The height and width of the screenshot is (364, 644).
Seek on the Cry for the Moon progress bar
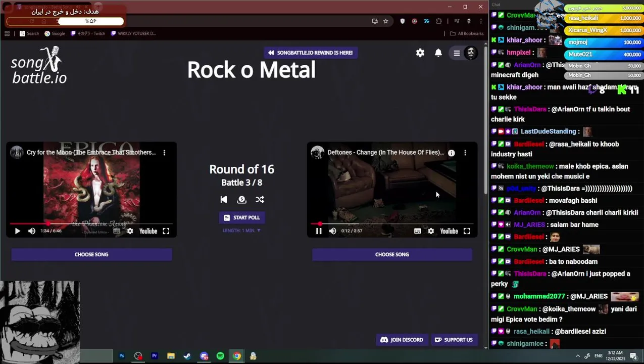coord(91,223)
